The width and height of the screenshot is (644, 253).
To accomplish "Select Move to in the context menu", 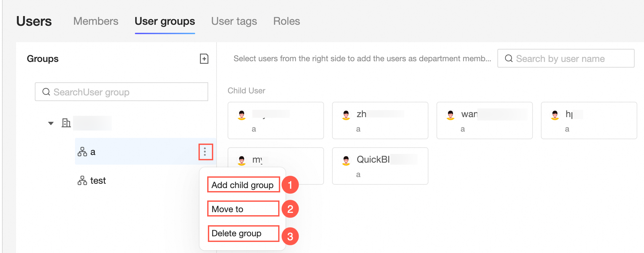I will pos(228,209).
